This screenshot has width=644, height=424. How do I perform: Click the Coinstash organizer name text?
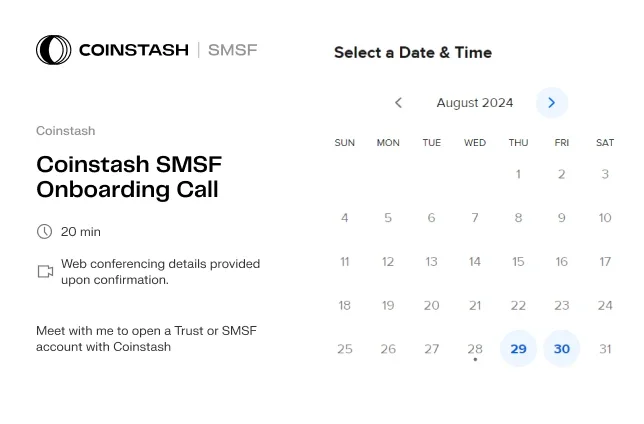click(x=66, y=131)
